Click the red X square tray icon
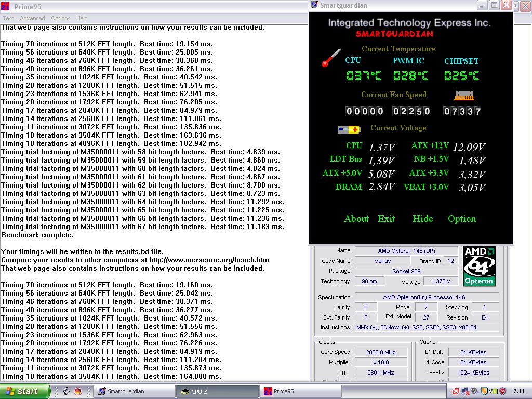This screenshot has width=532, height=399. (x=456, y=391)
